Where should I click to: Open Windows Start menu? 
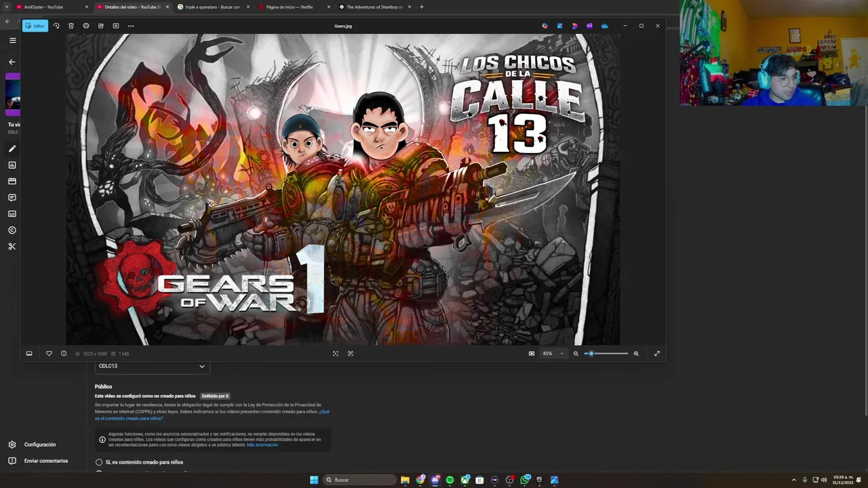[314, 480]
